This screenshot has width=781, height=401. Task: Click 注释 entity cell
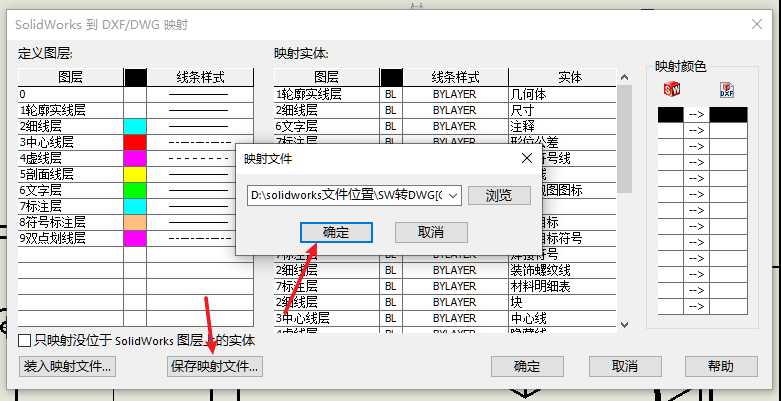point(562,126)
